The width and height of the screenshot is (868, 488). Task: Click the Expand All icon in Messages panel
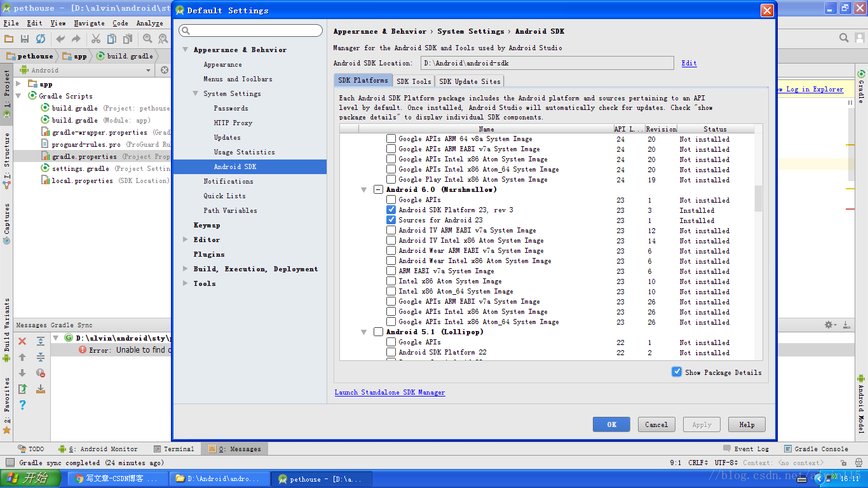click(41, 341)
